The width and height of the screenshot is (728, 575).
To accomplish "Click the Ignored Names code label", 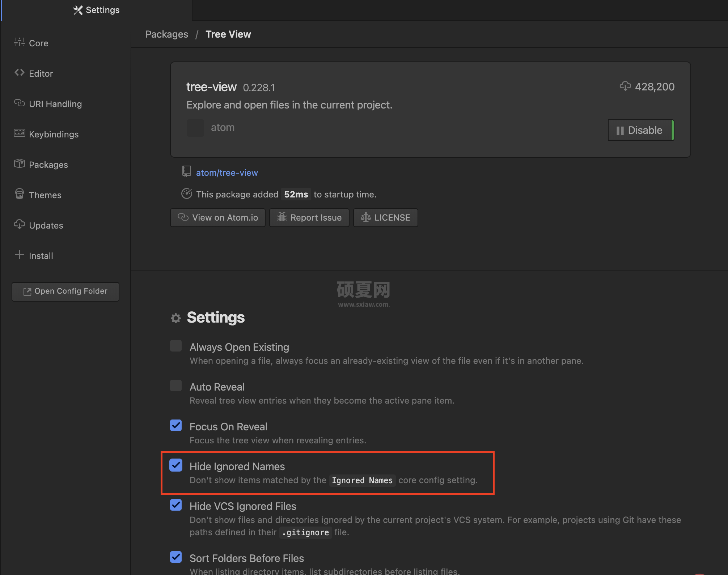I will tap(362, 481).
